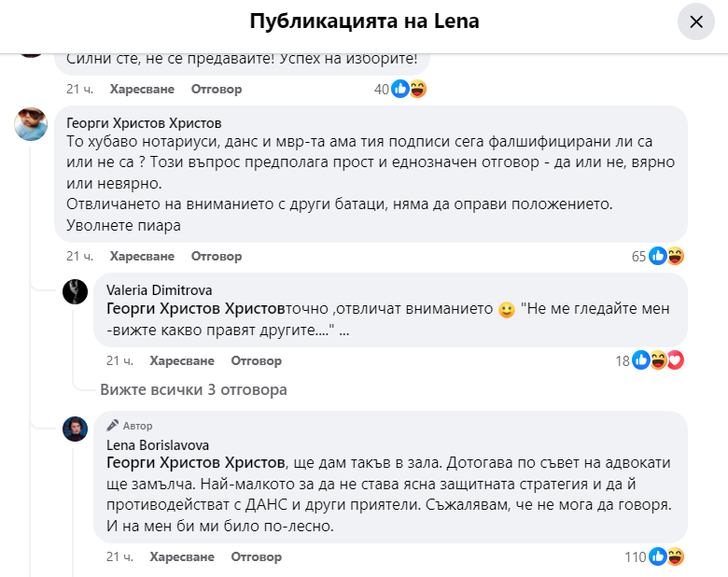
Task: Like Lena Borislavova's reply via Харесване
Action: coord(182,557)
